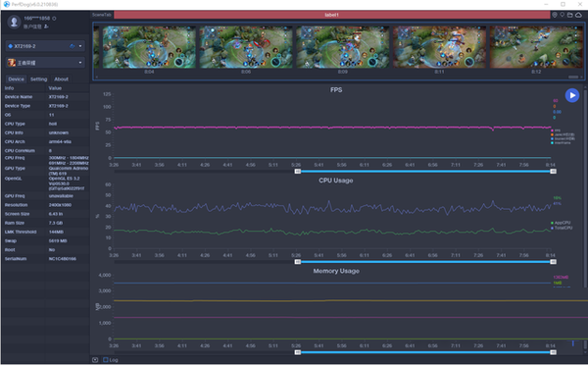588x365 pixels.
Task: Click the Memory Usage range slider right handle
Action: click(x=553, y=352)
